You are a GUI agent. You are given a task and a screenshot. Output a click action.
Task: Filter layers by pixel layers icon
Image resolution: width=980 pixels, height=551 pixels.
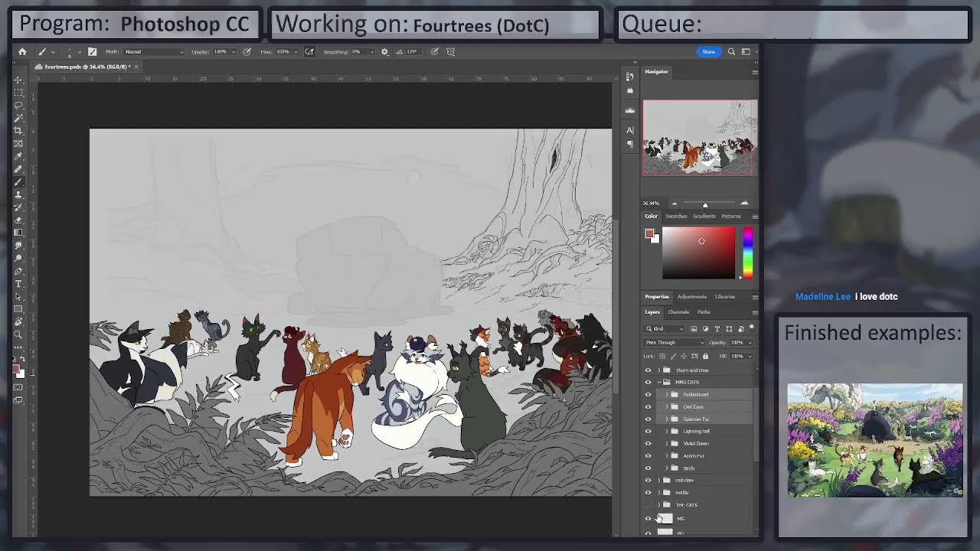[x=694, y=329]
